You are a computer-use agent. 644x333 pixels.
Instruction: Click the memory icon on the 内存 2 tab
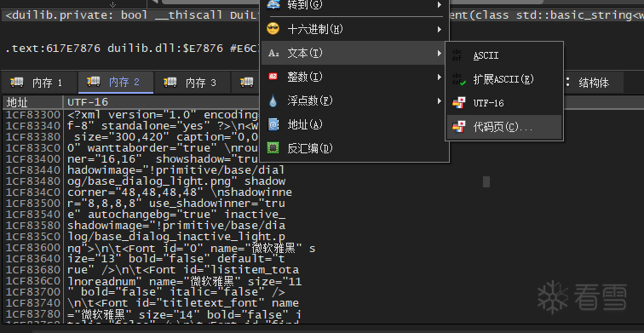[x=93, y=82]
